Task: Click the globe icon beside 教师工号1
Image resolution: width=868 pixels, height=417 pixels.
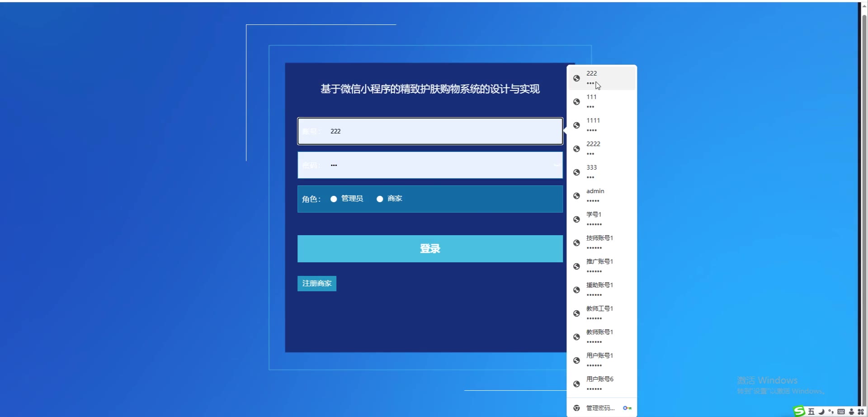Action: tap(576, 313)
